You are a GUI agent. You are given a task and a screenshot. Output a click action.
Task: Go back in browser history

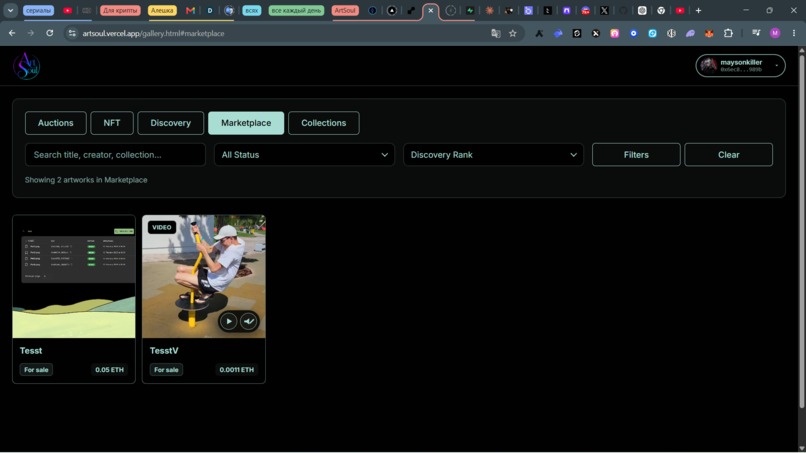tap(12, 33)
